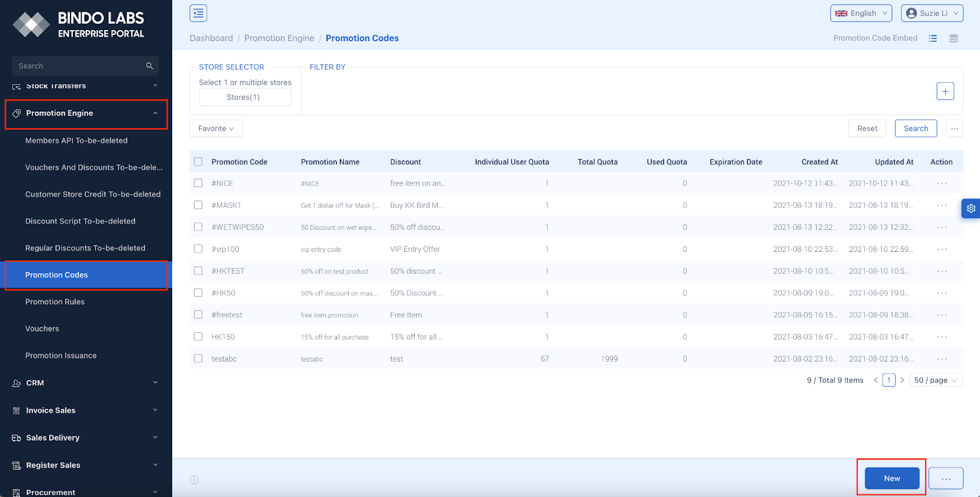Check the #HKTEST row checkbox
The height and width of the screenshot is (497, 980).
198,270
